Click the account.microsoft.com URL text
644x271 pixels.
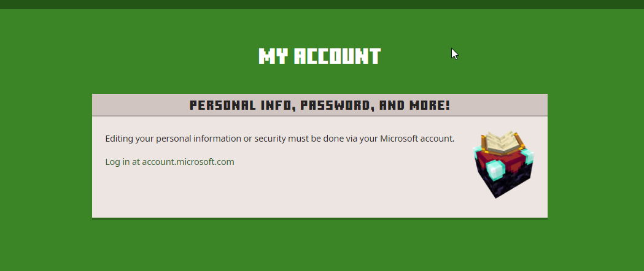188,162
